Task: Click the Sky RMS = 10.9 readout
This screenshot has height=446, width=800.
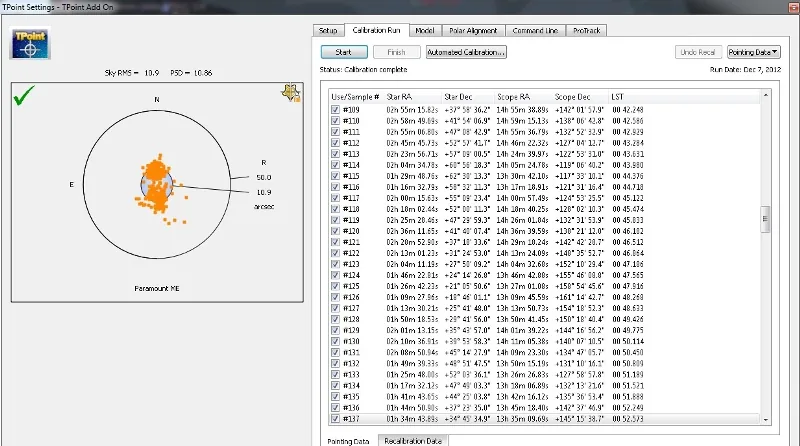Action: pos(132,73)
